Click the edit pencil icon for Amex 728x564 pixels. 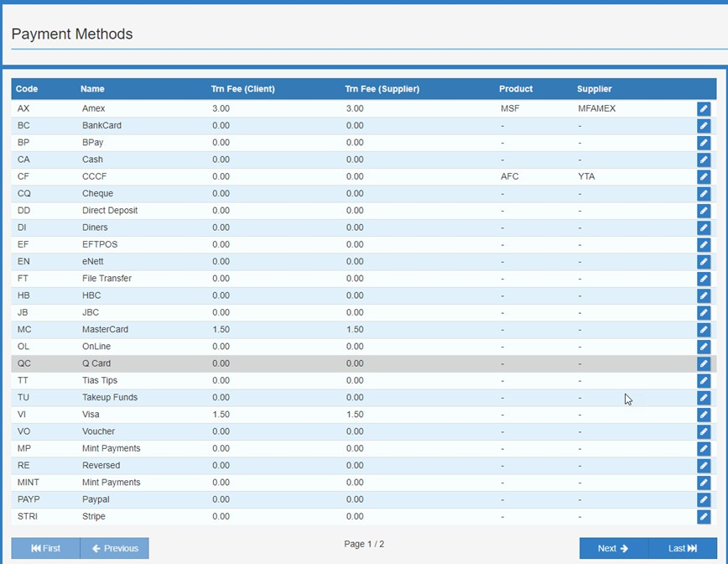pyautogui.click(x=704, y=109)
